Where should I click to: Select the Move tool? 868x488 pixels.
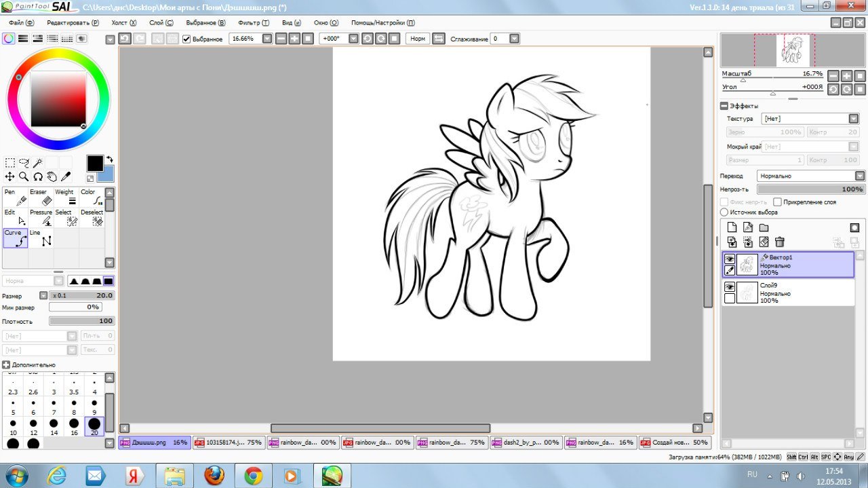click(x=10, y=176)
